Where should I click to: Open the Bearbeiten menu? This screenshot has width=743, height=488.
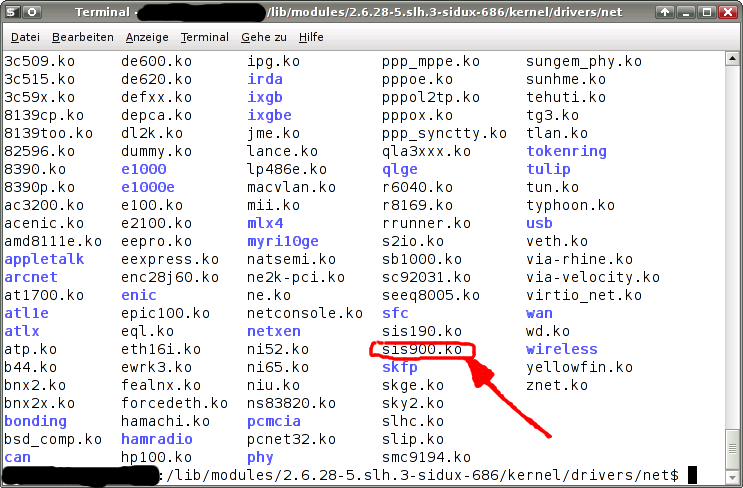[82, 37]
